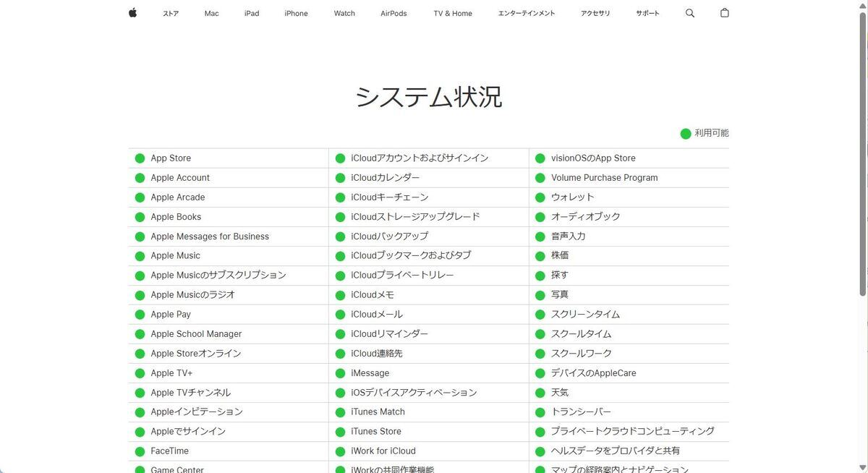Open the TV & Home menu
Screen dimensions: 868x473
(453, 13)
